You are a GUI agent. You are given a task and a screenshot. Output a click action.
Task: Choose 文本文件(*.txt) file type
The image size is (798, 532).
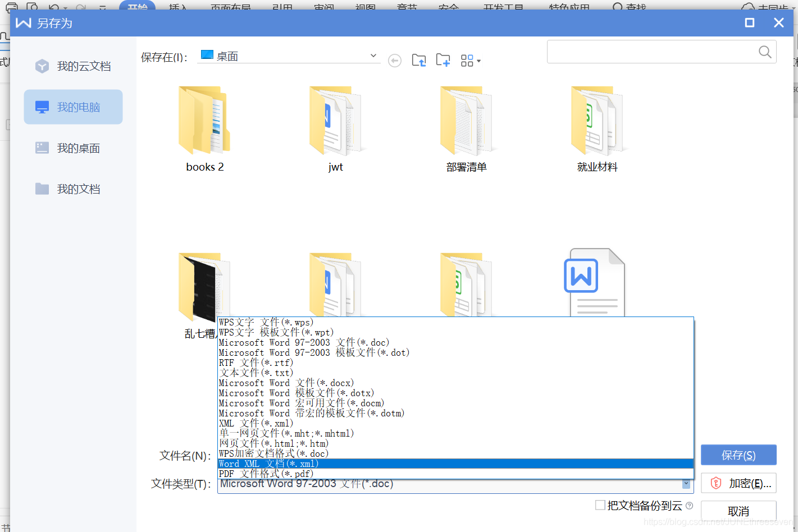tap(455, 373)
